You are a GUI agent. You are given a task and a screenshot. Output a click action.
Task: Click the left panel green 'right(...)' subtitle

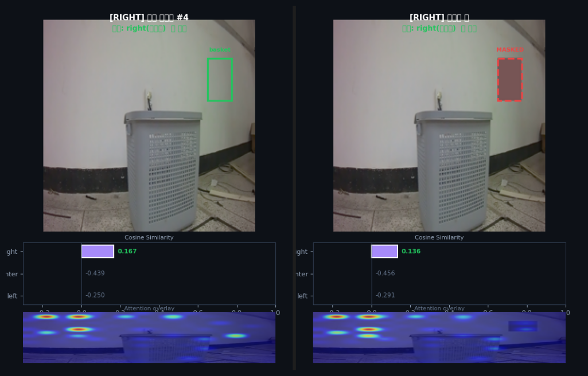pyautogui.click(x=149, y=29)
